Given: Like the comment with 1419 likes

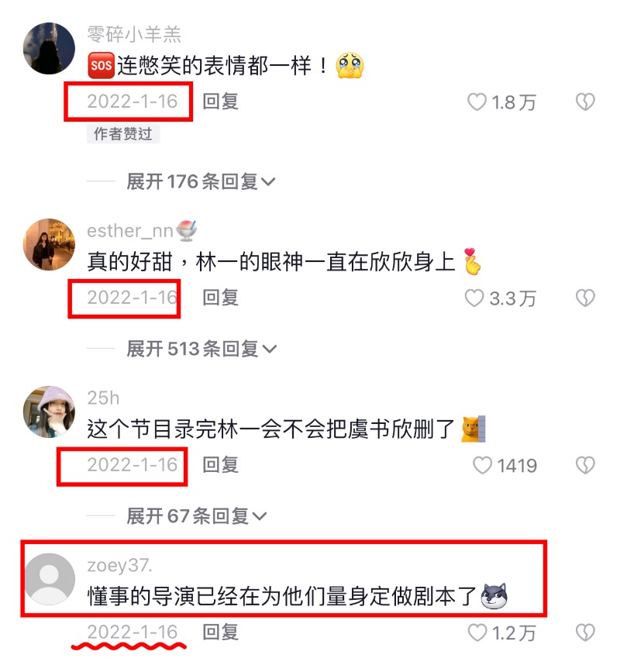Looking at the screenshot, I should pos(482,465).
